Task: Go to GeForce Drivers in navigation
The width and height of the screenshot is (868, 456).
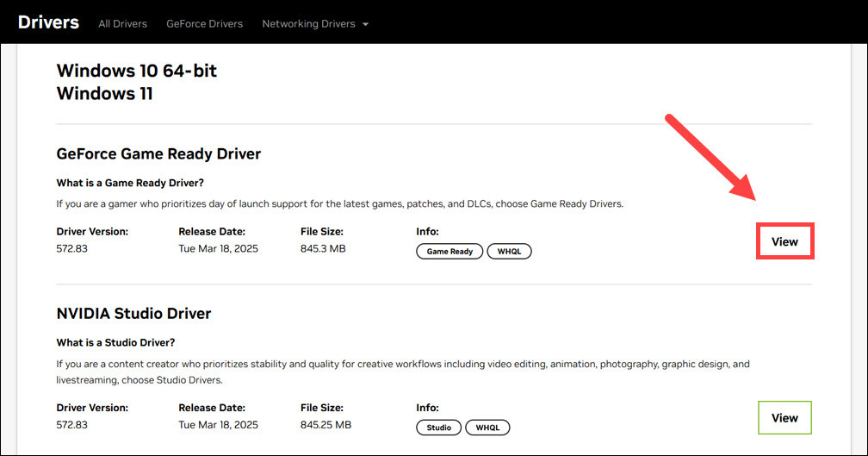Action: click(x=204, y=24)
